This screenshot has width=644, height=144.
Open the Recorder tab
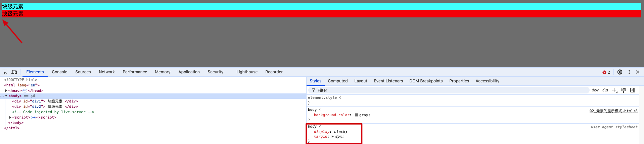[x=274, y=72]
